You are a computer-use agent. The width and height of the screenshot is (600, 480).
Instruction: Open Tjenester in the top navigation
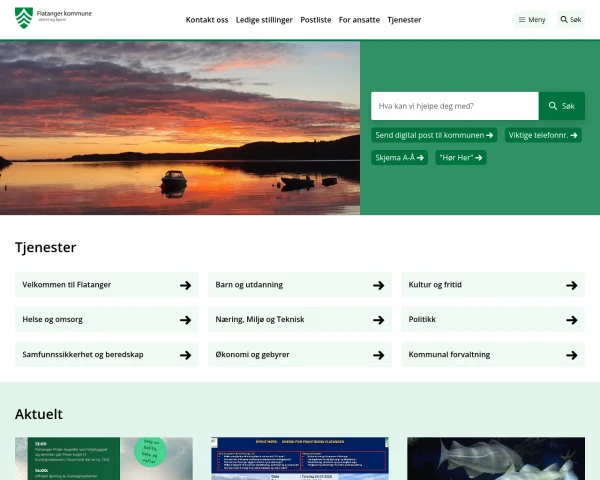[404, 20]
